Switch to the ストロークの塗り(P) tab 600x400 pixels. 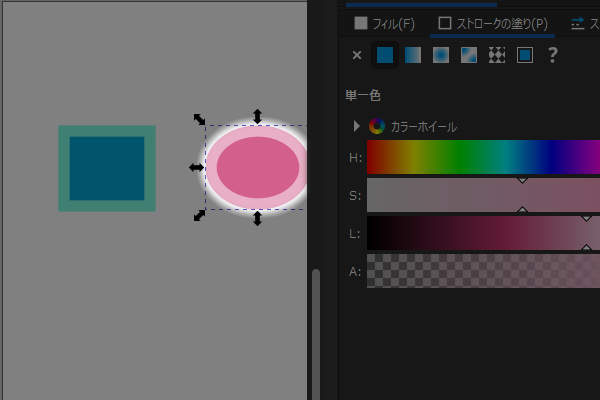pos(493,23)
